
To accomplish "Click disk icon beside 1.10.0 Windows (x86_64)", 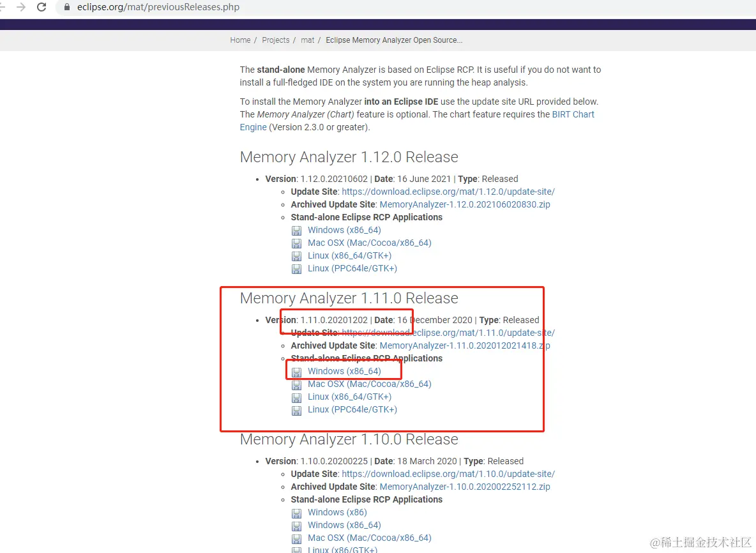I will click(296, 526).
